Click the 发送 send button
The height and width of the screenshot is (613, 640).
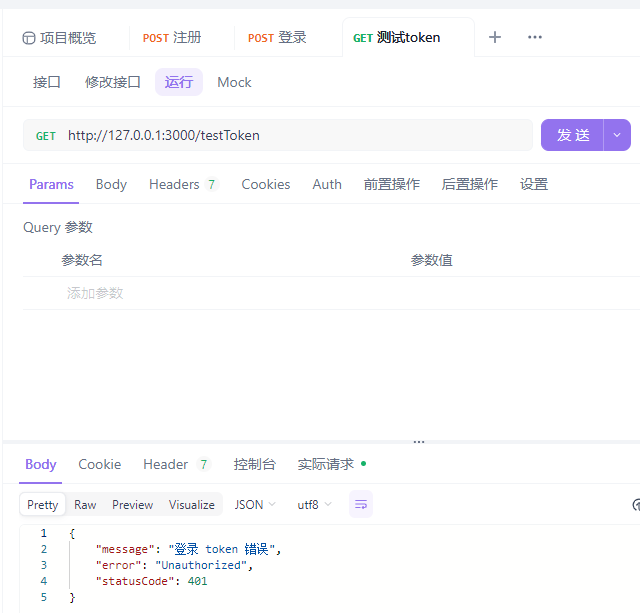[x=573, y=135]
